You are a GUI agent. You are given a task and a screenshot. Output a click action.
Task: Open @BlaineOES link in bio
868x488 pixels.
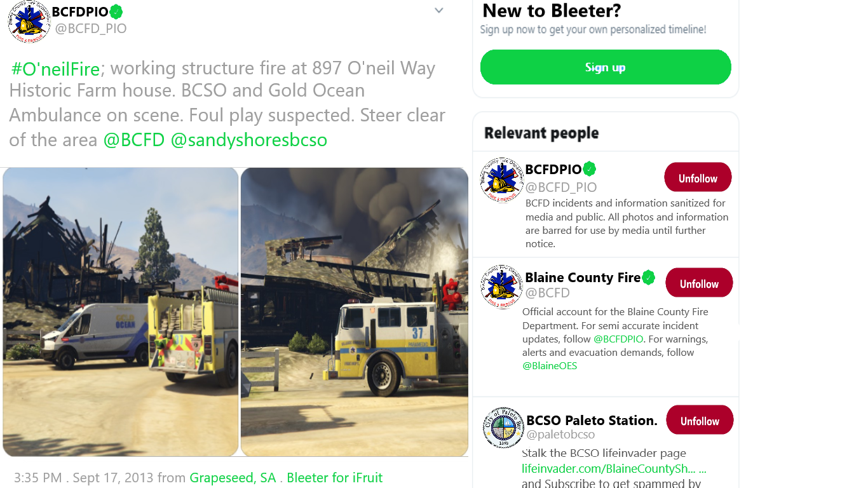coord(550,366)
